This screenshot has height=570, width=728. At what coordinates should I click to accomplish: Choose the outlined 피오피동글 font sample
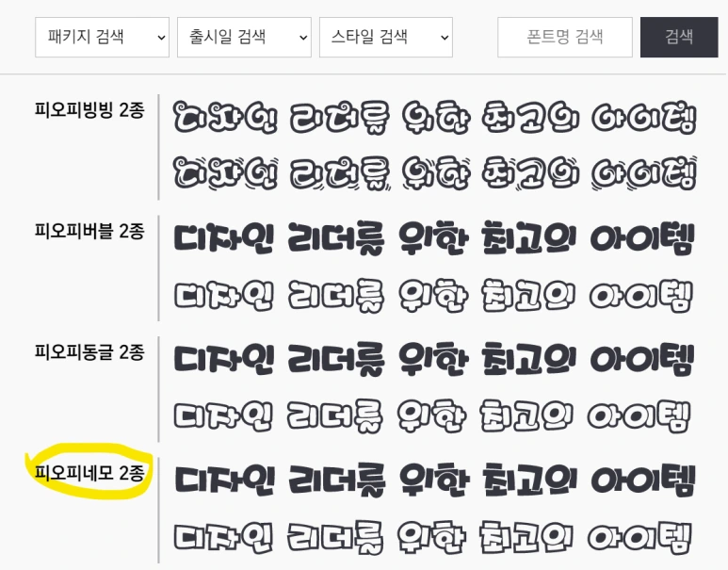click(x=432, y=415)
